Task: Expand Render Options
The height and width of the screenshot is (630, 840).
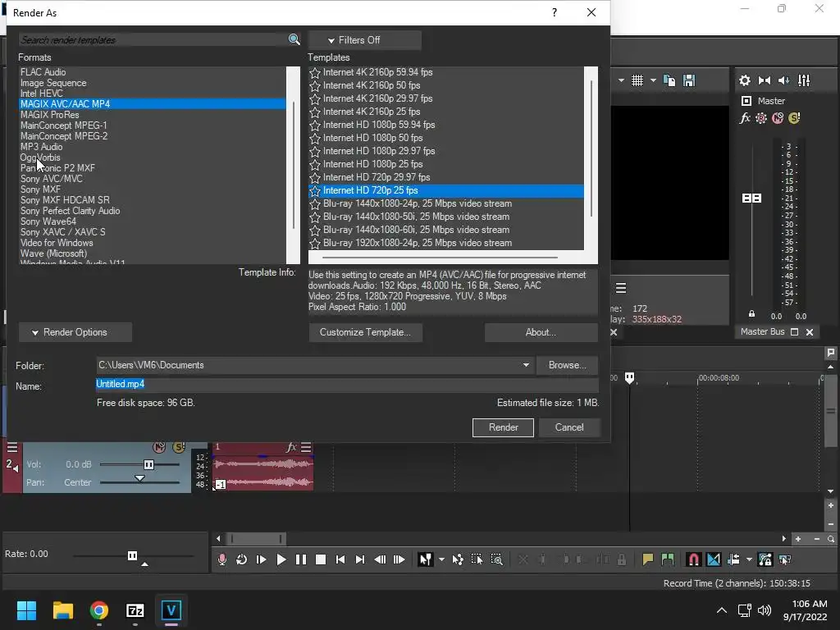Action: pos(75,332)
